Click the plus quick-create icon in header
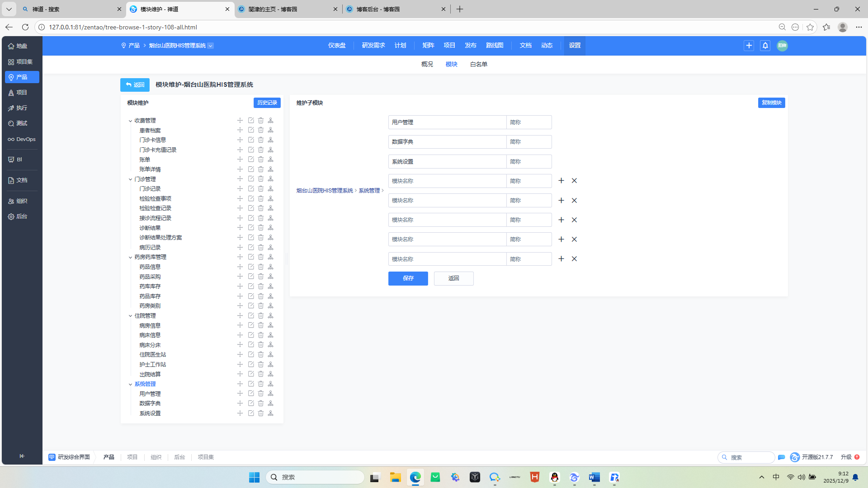 pos(749,46)
